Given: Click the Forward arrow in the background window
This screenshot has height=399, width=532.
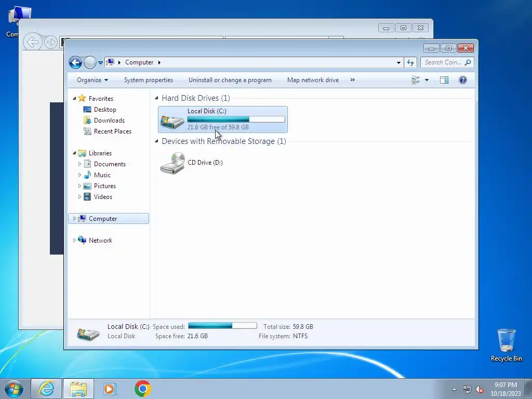Looking at the screenshot, I should 50,42.
